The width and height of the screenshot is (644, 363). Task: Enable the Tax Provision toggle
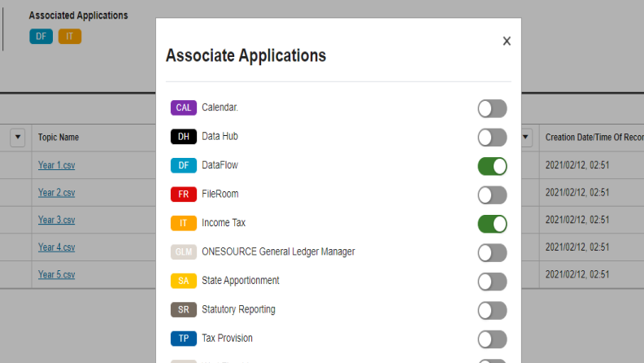coord(492,339)
